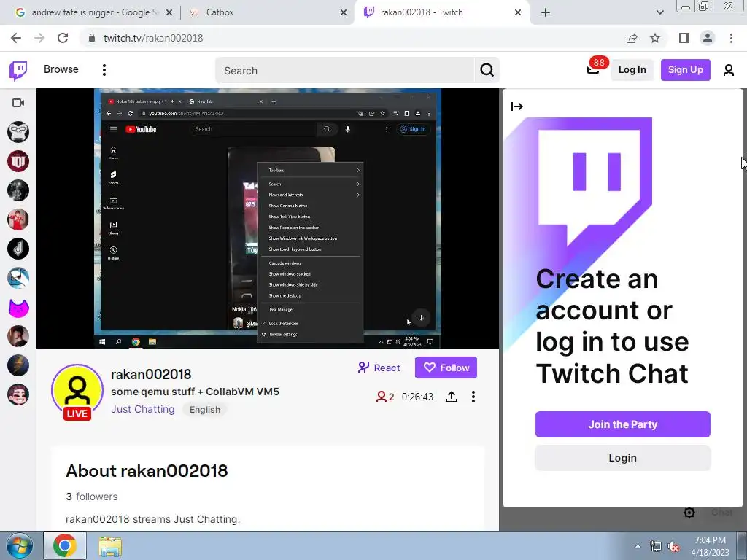The width and height of the screenshot is (747, 560).
Task: Click the Join the Party button
Action: point(623,424)
